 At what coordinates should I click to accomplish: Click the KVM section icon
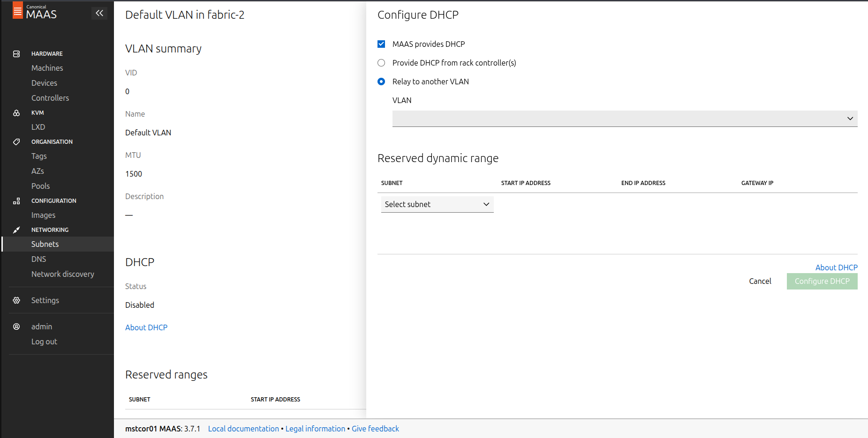coord(16,113)
